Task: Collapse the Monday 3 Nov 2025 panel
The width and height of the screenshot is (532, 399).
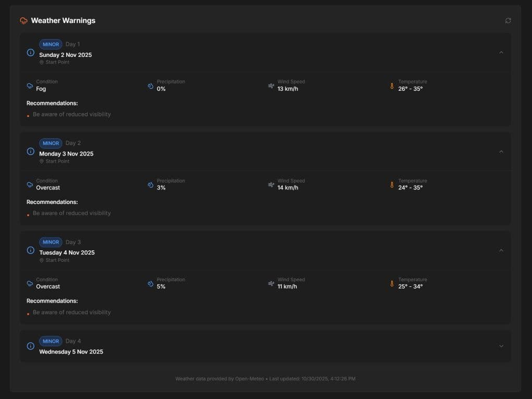Action: coord(501,152)
